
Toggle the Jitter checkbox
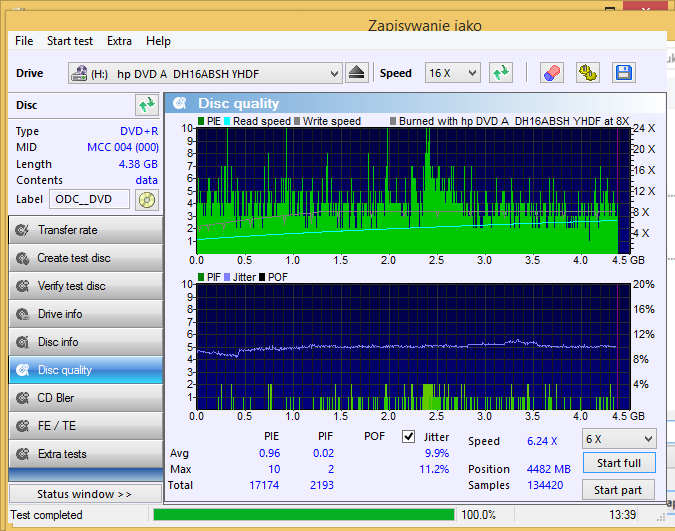pyautogui.click(x=408, y=437)
